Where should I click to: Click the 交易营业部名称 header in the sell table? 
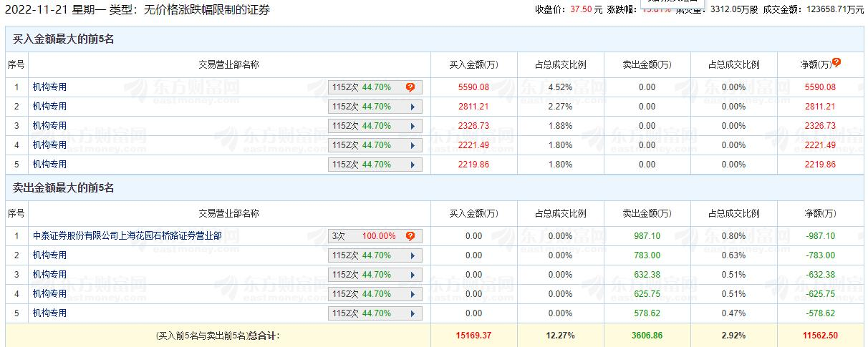228,213
